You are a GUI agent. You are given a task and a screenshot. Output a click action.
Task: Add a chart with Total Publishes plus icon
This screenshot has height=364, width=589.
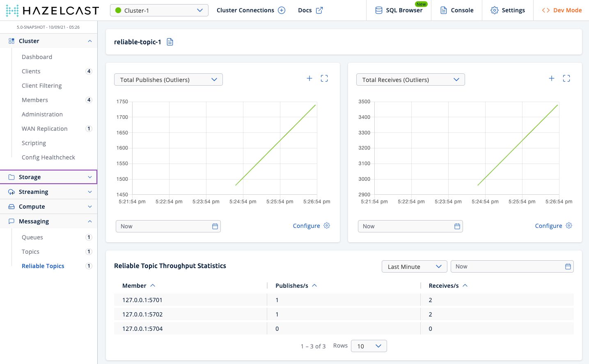tap(309, 78)
